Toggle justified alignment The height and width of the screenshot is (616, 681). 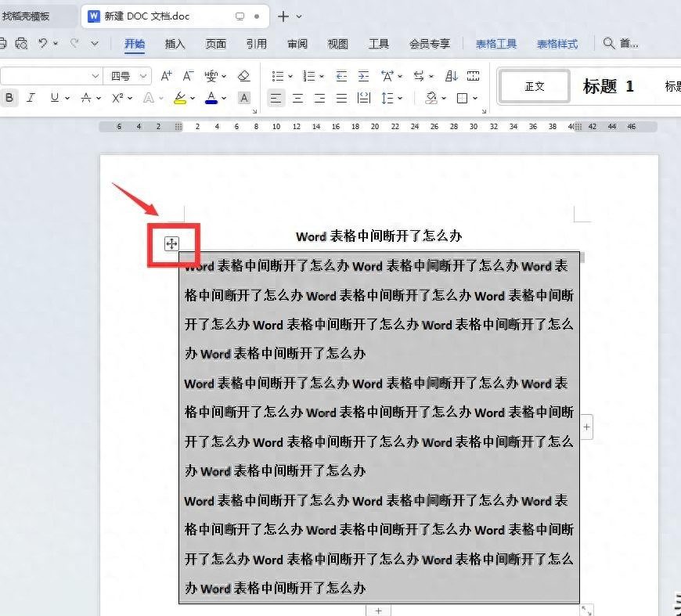(341, 98)
